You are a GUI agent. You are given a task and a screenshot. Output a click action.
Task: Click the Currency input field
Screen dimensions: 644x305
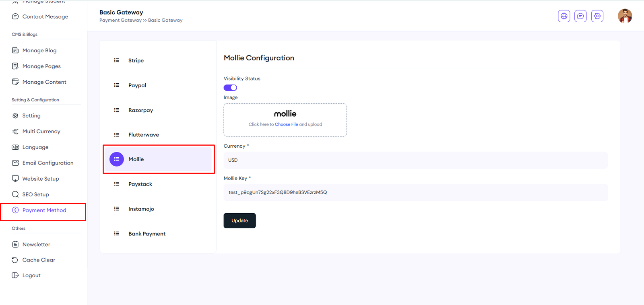tap(415, 160)
